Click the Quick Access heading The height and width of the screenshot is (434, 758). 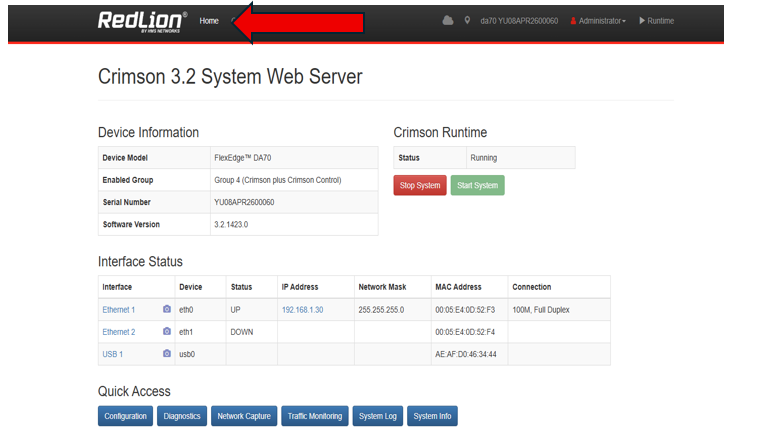(x=134, y=391)
